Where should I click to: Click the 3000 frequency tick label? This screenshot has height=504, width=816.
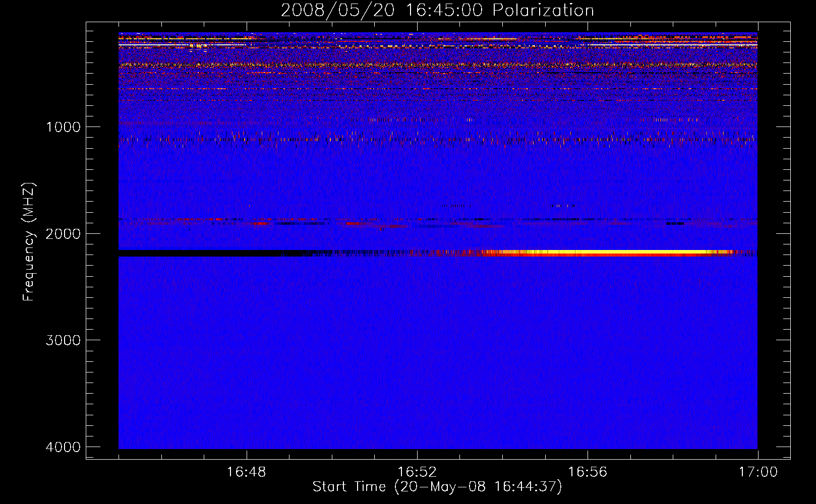pyautogui.click(x=63, y=340)
